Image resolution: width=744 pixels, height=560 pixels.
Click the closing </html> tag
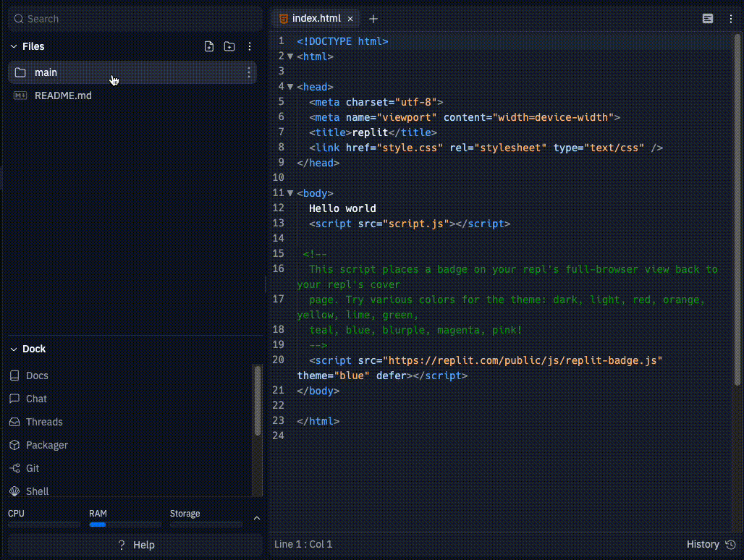click(318, 421)
